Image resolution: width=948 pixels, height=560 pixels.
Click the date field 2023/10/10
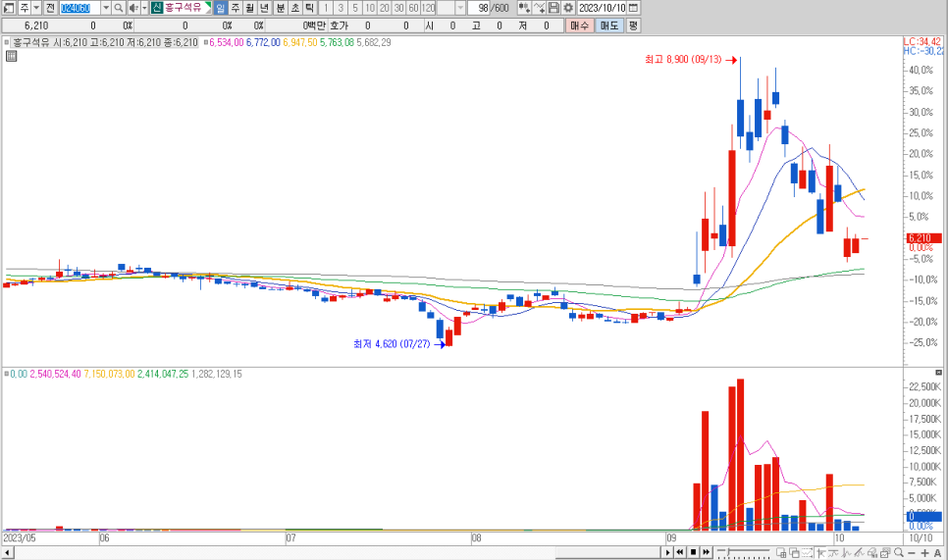pyautogui.click(x=602, y=8)
